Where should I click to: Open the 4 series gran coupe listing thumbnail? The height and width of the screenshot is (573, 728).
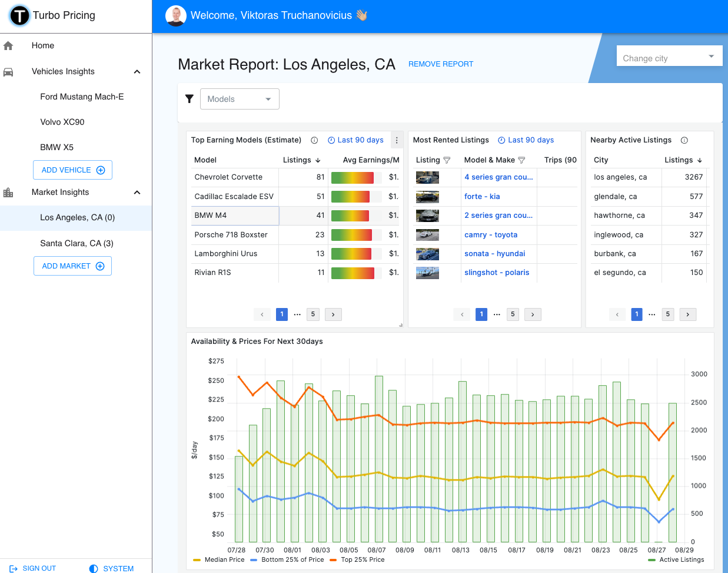click(427, 177)
